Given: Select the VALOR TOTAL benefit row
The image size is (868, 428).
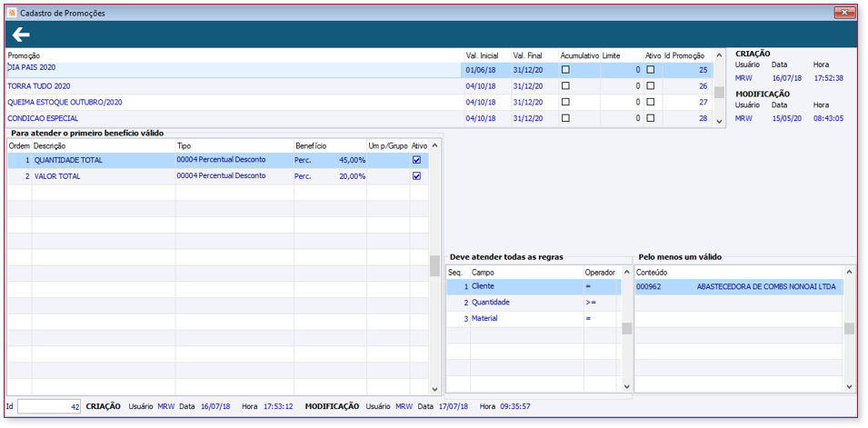Looking at the screenshot, I should coord(217,176).
